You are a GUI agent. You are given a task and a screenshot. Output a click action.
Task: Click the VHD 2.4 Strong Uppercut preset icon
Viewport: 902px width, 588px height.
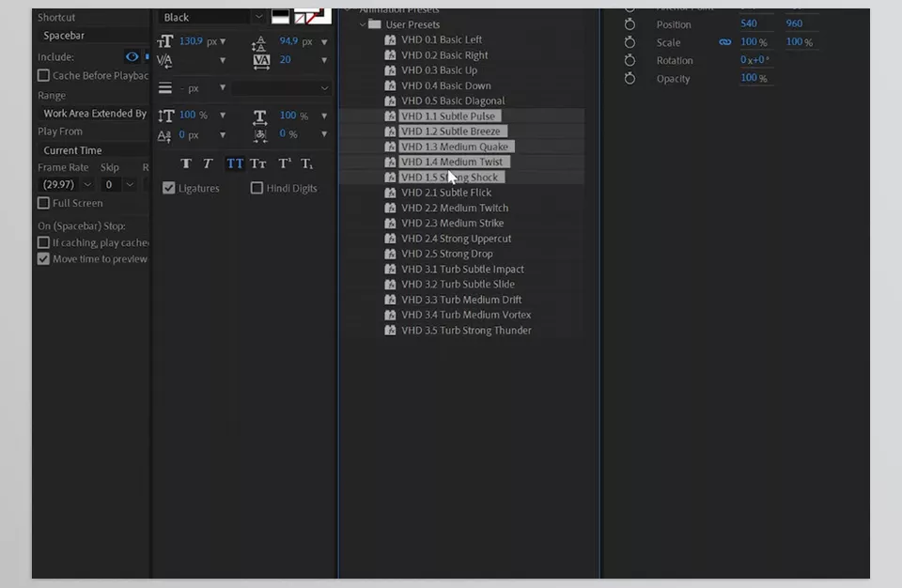point(390,239)
